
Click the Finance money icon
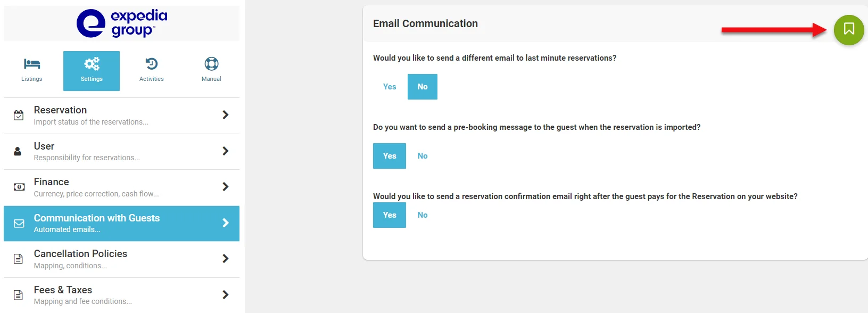[19, 187]
